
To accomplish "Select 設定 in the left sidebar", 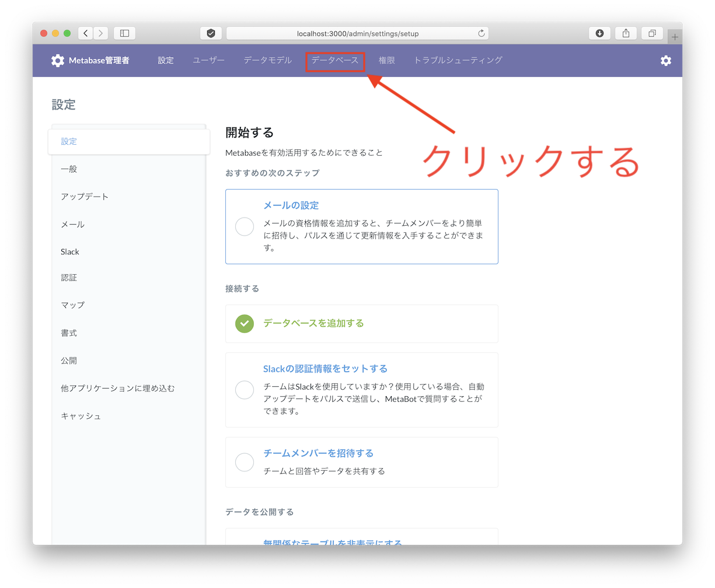I will click(129, 141).
